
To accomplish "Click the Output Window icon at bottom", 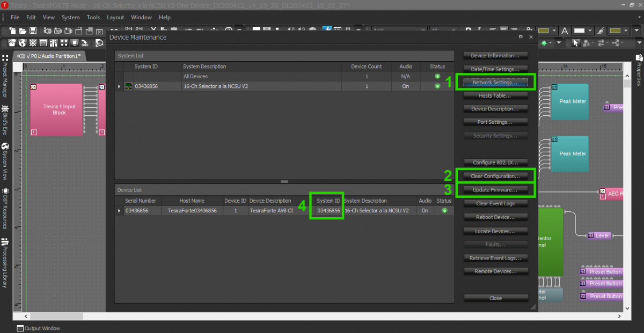I will 20,328.
